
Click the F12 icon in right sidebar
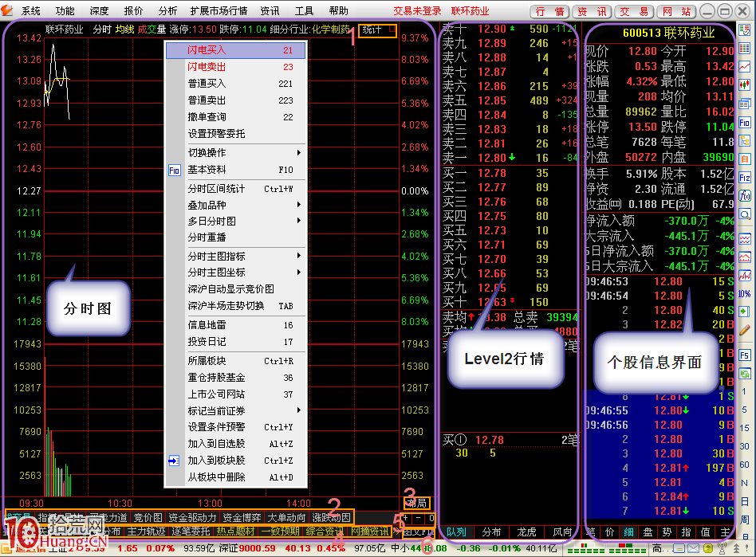745,178
